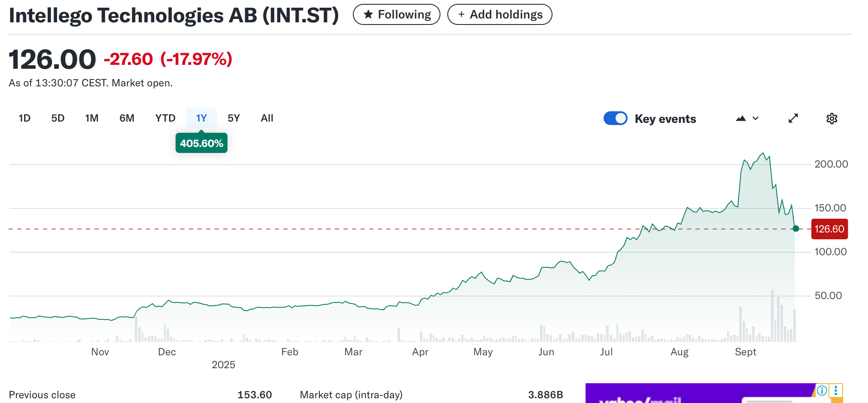
Task: Expand chart to full screen
Action: [793, 119]
